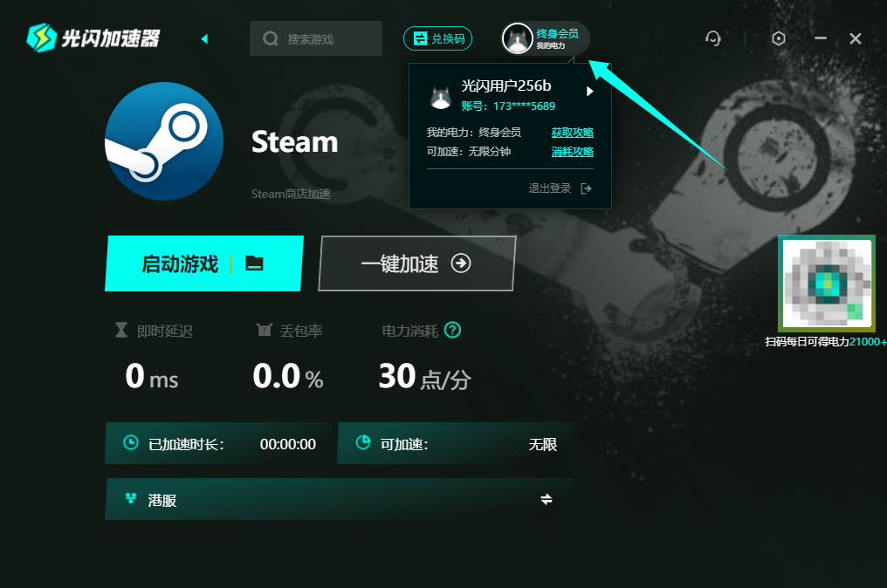Click 我的电力: 终身会员 row text

tap(473, 133)
